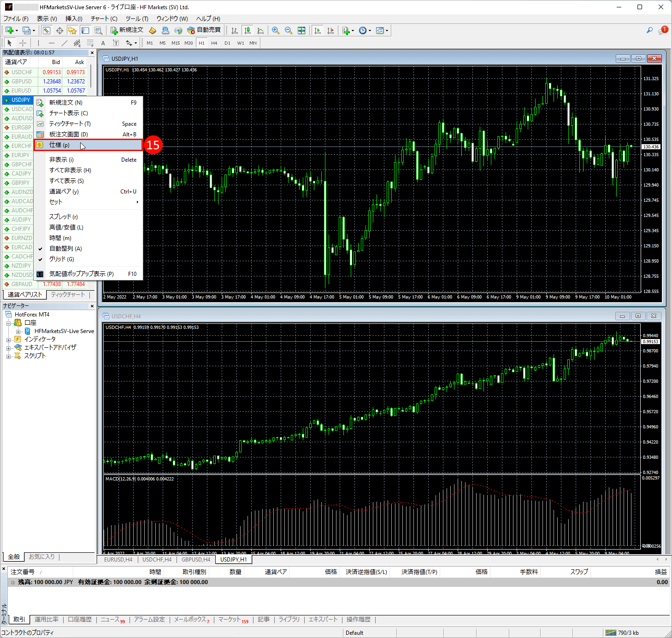Open the tile windows layout icon
Viewport: 672px width, 638px height.
(x=301, y=30)
